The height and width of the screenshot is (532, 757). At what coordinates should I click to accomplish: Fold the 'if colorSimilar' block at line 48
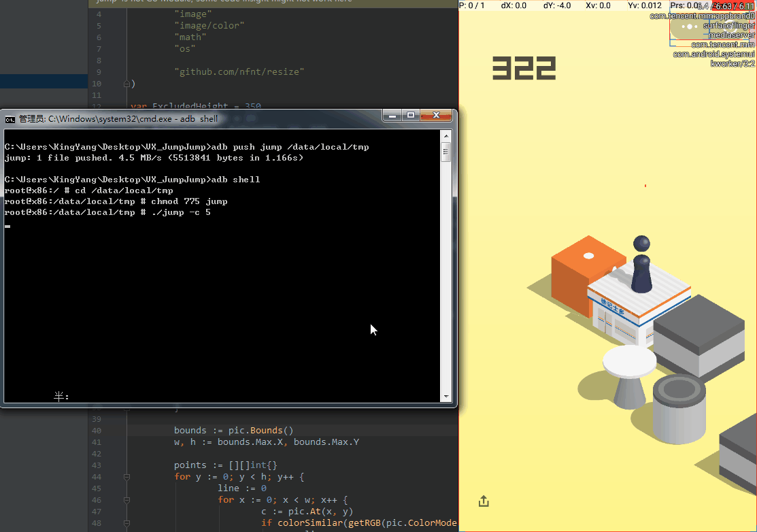point(127,523)
